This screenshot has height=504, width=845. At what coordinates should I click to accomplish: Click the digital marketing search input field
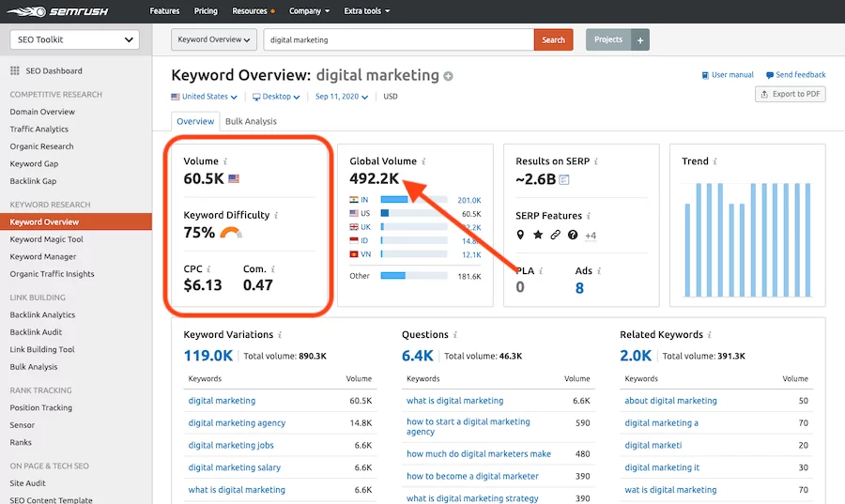[x=399, y=39]
